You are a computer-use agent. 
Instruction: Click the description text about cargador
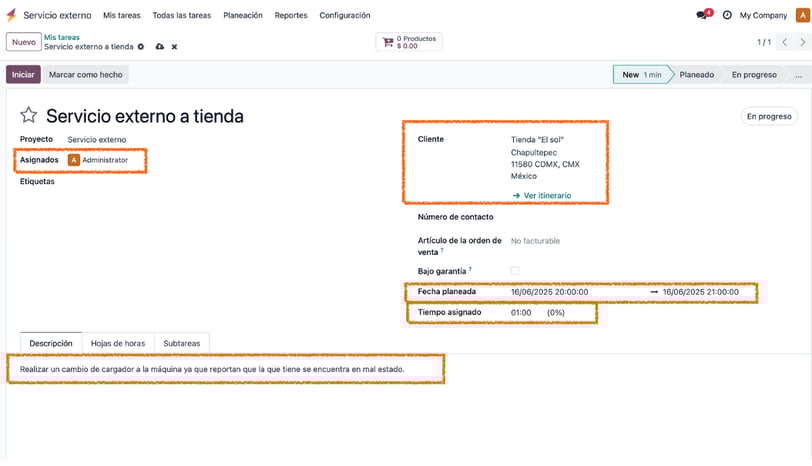212,369
